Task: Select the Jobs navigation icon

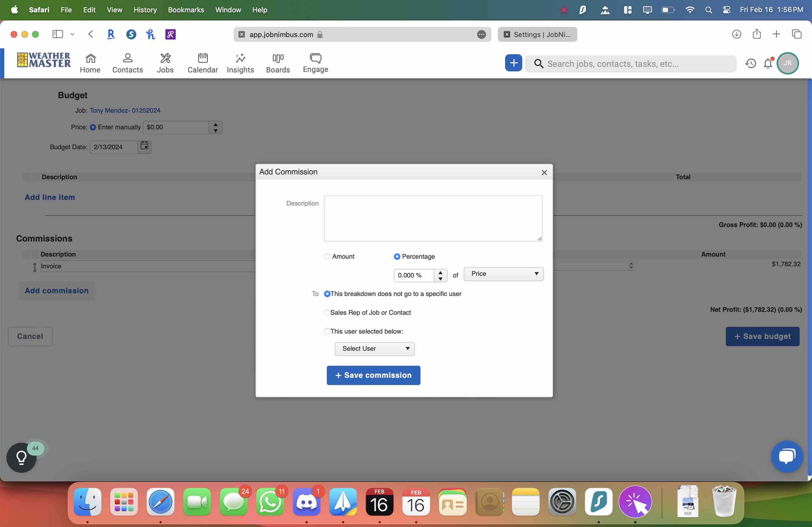Action: tap(165, 63)
